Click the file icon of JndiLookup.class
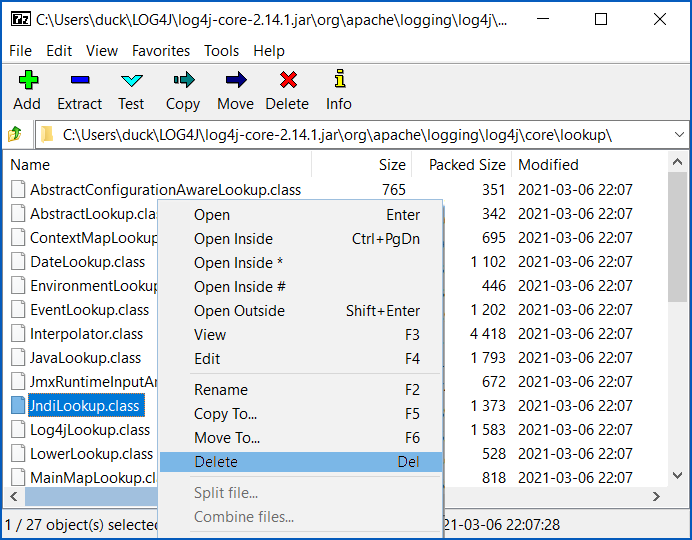692x540 pixels. [x=18, y=405]
